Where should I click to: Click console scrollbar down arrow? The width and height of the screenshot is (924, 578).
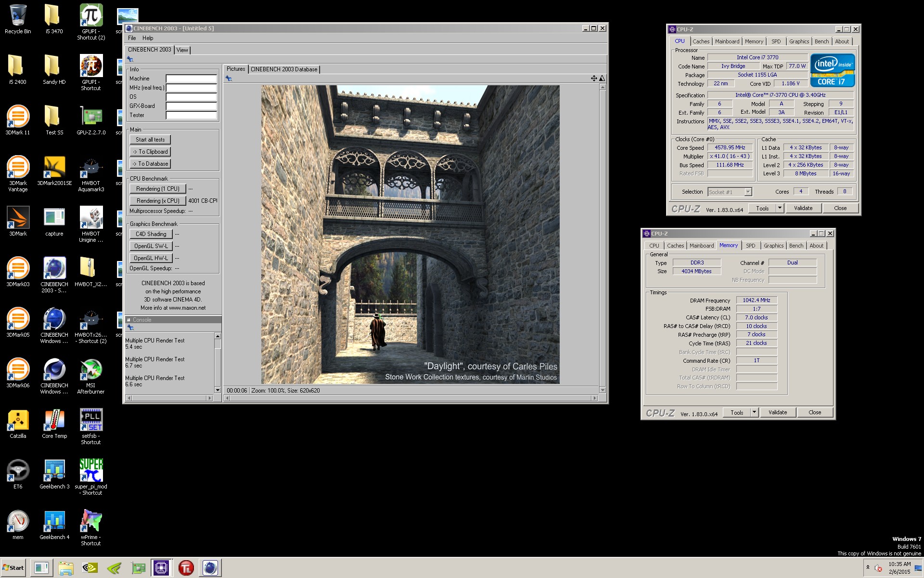coord(218,390)
